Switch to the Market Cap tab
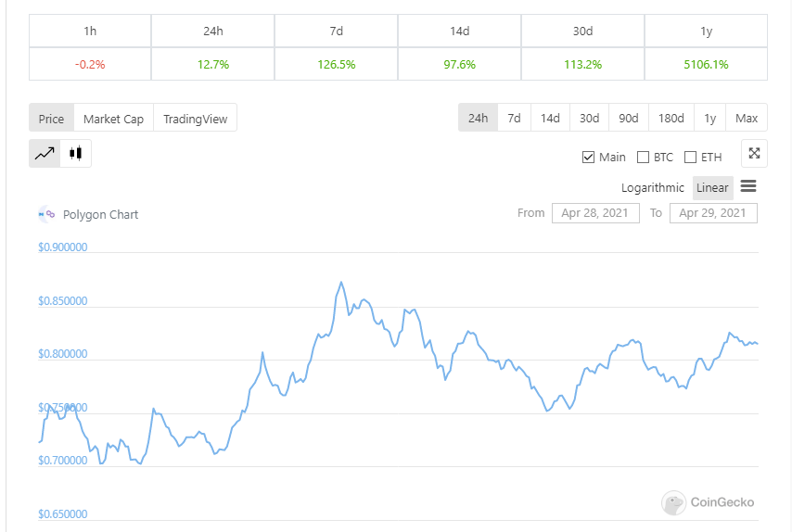 pos(114,119)
